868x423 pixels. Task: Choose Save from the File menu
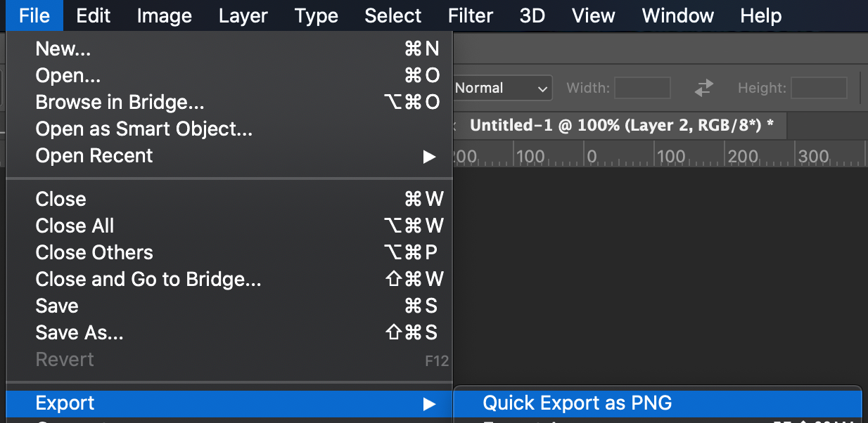229,306
